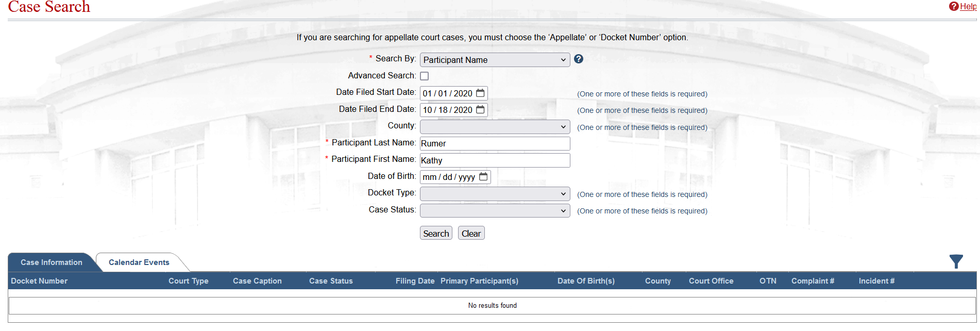Open the Search By dropdown
Viewport: 980px width, 331px height.
tap(495, 60)
